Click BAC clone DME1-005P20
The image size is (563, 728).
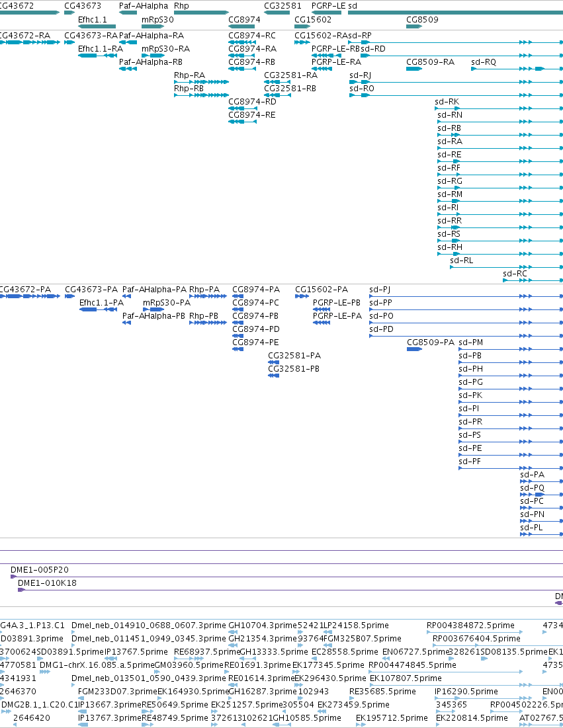40,570
